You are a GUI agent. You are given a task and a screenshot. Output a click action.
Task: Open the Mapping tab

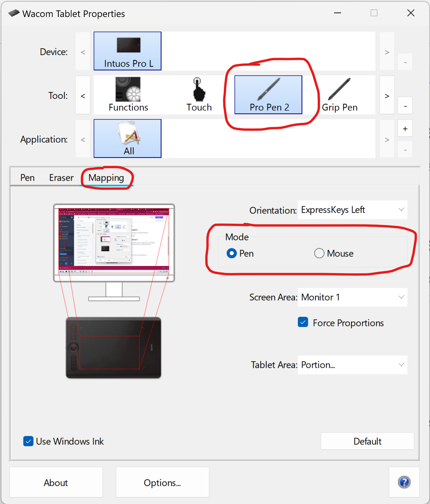coord(106,178)
